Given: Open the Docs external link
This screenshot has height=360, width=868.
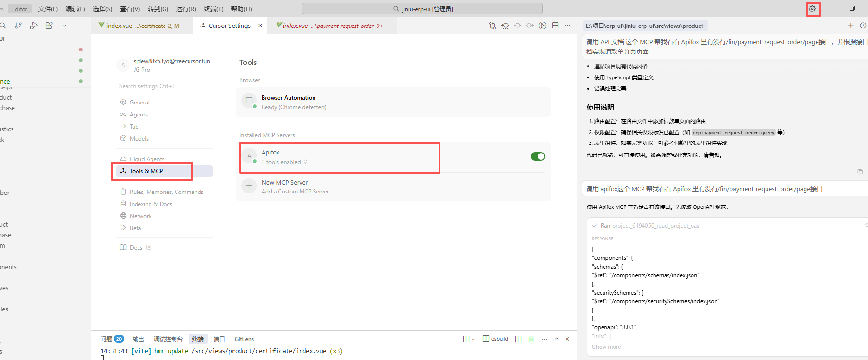Looking at the screenshot, I should point(136,248).
